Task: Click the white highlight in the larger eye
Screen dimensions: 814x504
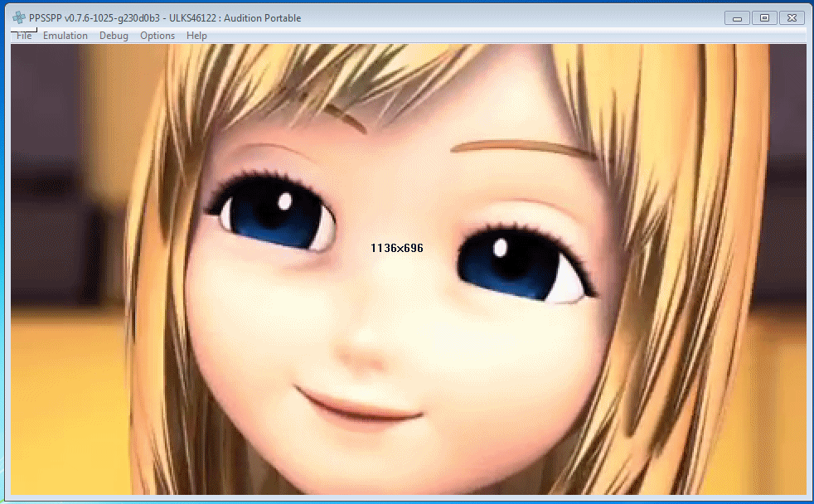Action: click(x=283, y=201)
